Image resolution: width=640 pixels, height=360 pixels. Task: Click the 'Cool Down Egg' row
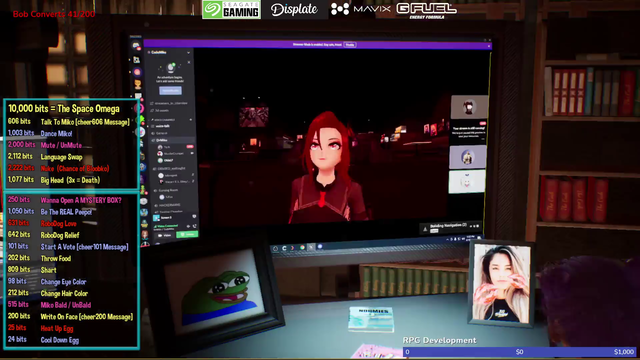point(43,340)
